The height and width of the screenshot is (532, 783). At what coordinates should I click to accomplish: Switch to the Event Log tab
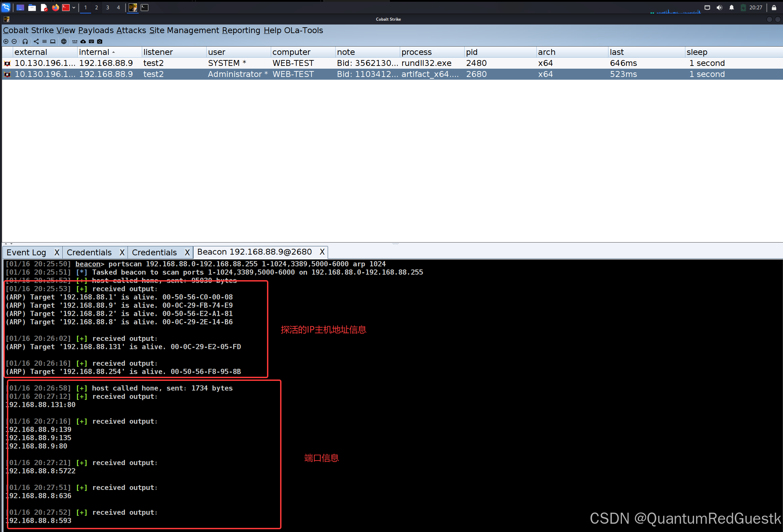(x=26, y=253)
